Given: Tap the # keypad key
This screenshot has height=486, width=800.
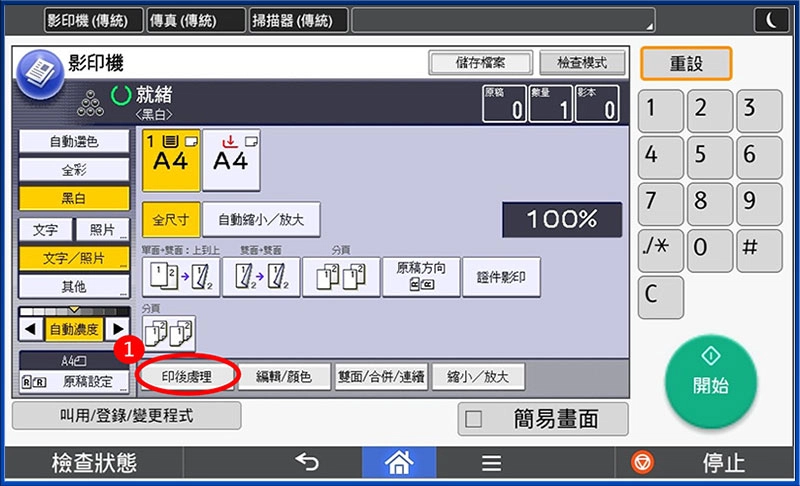Looking at the screenshot, I should [x=759, y=250].
